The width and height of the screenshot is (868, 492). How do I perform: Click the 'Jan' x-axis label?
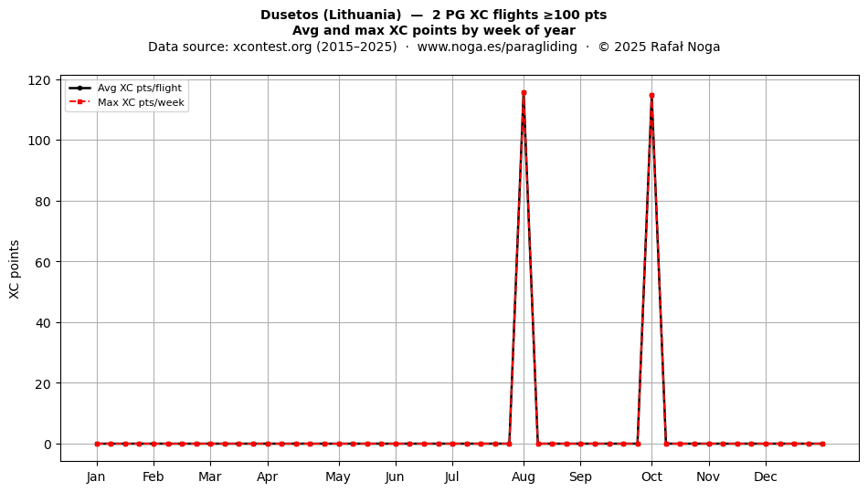tap(96, 476)
